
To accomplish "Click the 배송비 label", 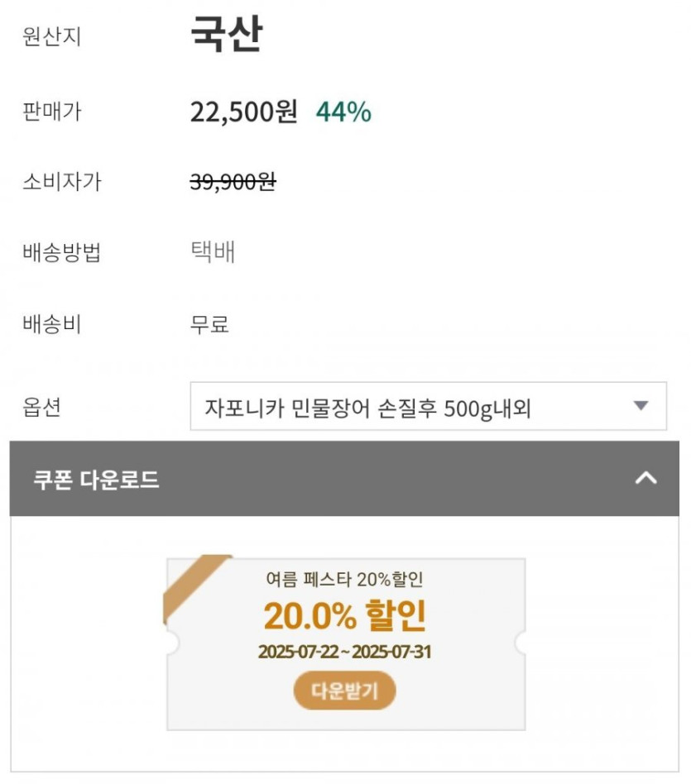I will tap(52, 324).
